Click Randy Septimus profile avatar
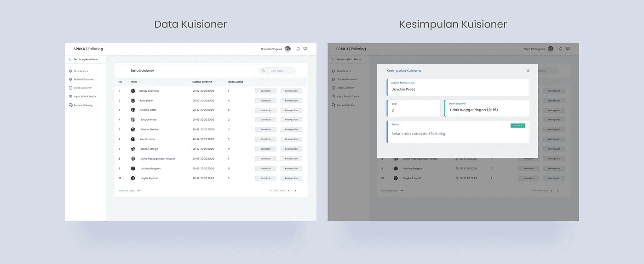Image resolution: width=644 pixels, height=264 pixels. point(133,91)
